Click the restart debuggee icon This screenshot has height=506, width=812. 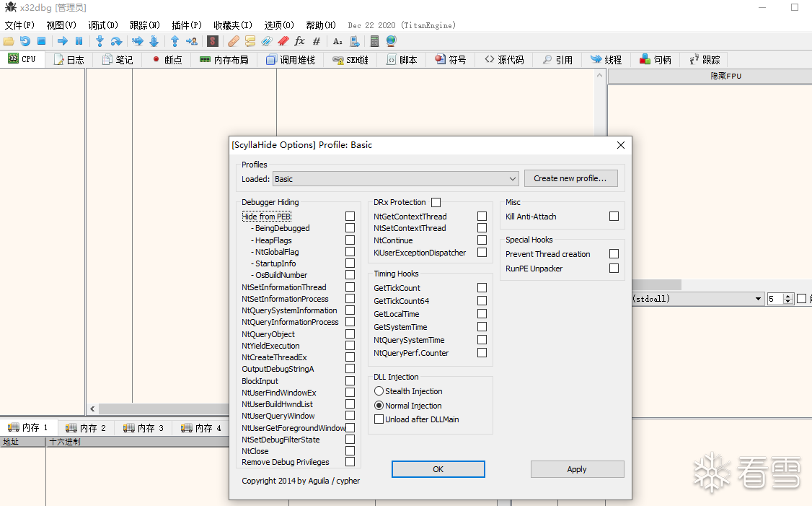pyautogui.click(x=25, y=41)
